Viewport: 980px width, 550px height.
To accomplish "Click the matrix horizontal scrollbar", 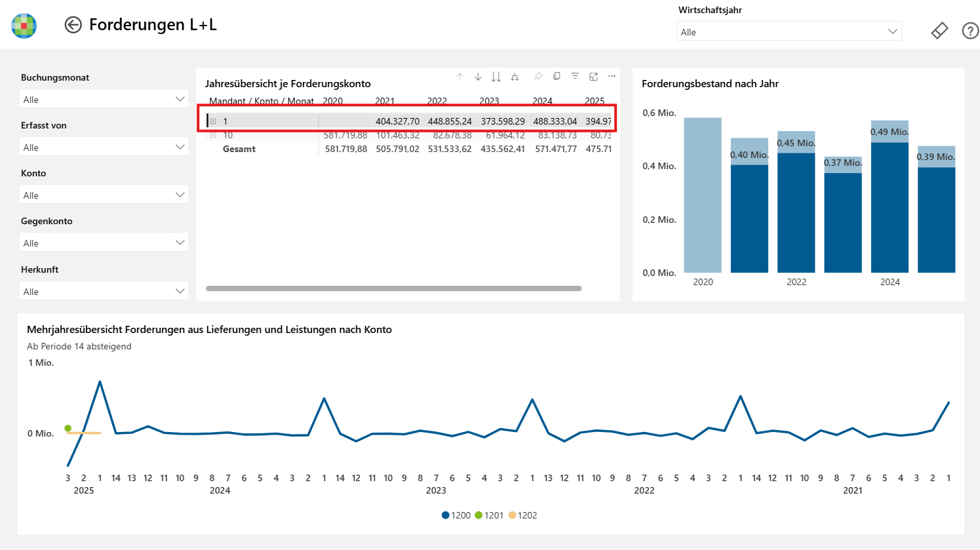I will click(393, 288).
